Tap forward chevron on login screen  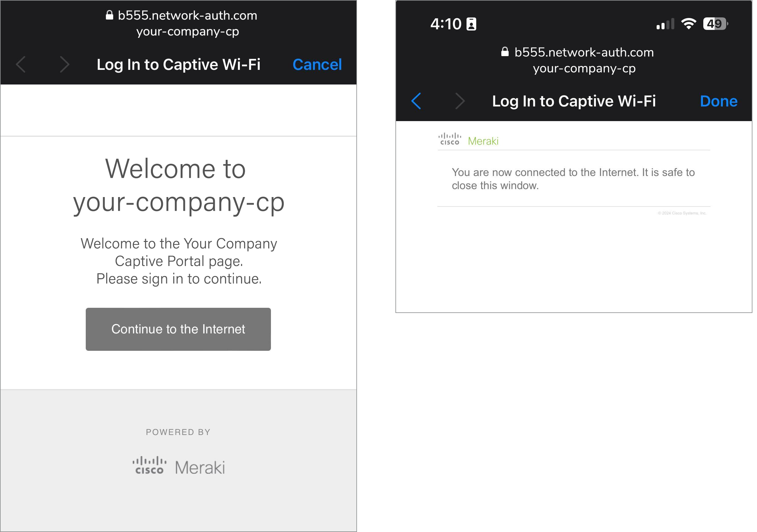pyautogui.click(x=65, y=64)
